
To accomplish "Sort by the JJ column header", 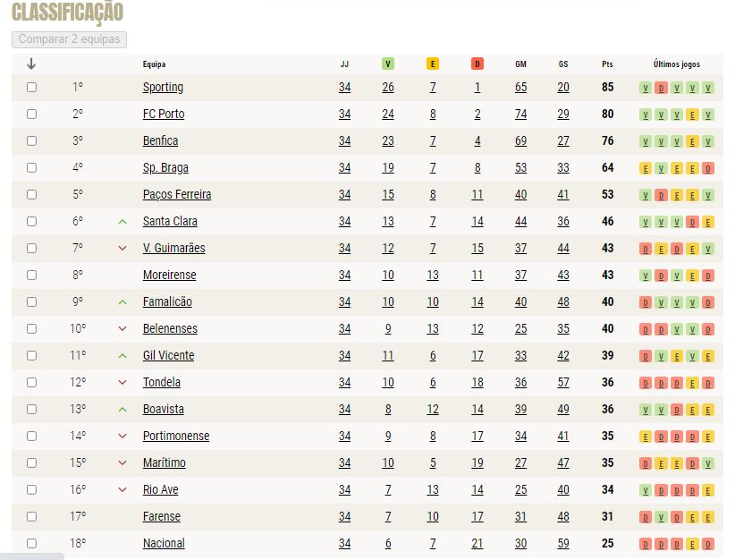I will click(344, 64).
